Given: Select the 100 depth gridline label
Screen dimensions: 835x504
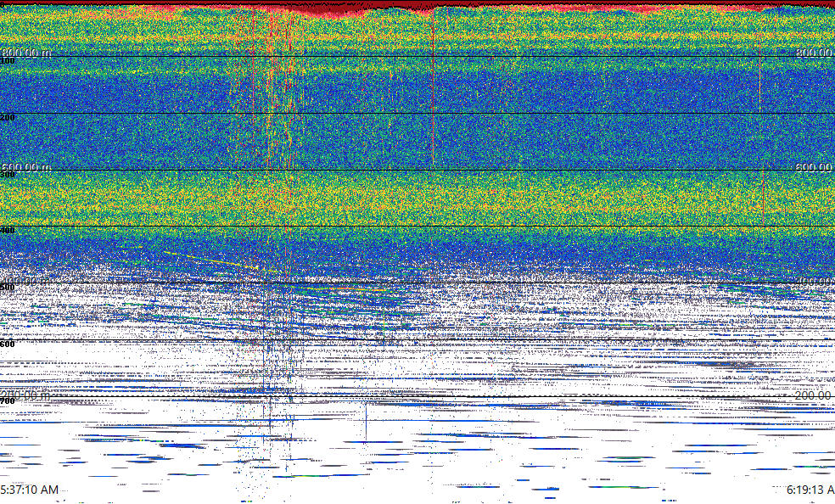Looking at the screenshot, I should pos(8,61).
